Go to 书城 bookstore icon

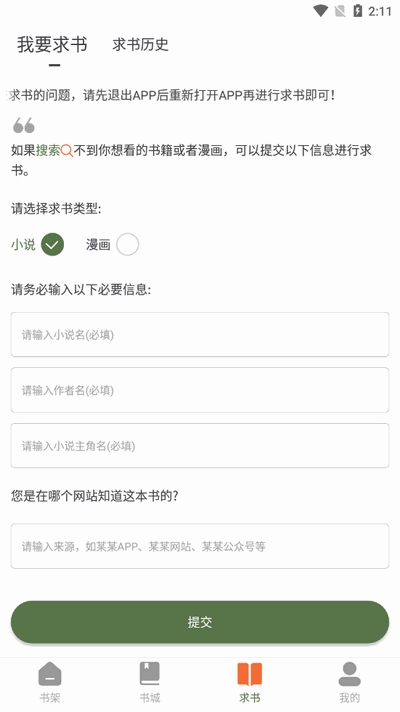[150, 674]
